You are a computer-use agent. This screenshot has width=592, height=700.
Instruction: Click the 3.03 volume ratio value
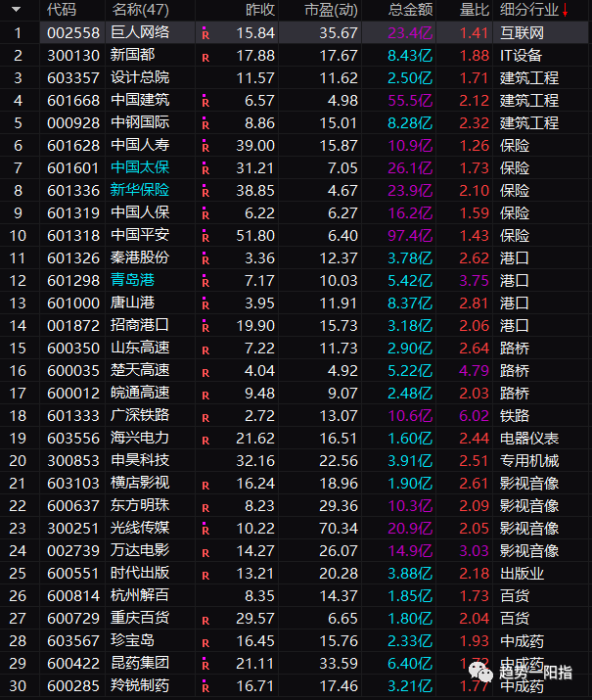(474, 550)
